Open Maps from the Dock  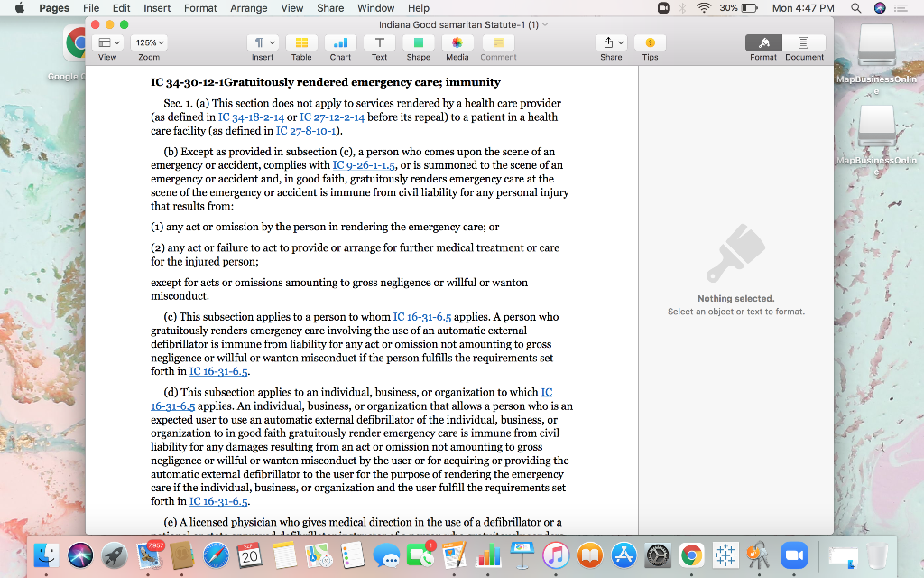tap(319, 555)
